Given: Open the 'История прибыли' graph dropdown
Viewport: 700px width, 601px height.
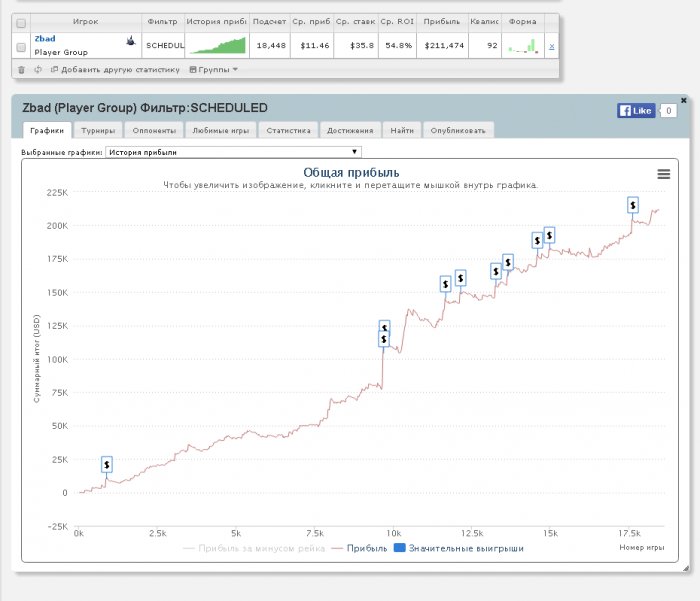Looking at the screenshot, I should (x=234, y=152).
